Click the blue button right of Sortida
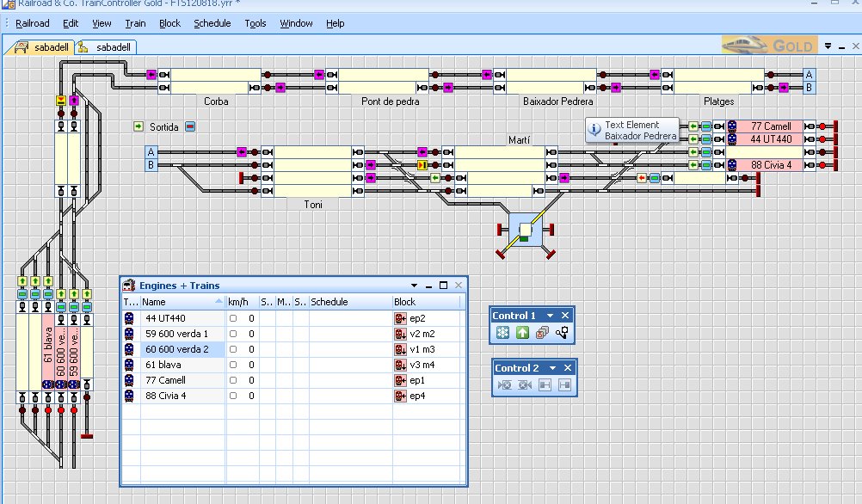This screenshot has width=862, height=504. click(191, 126)
